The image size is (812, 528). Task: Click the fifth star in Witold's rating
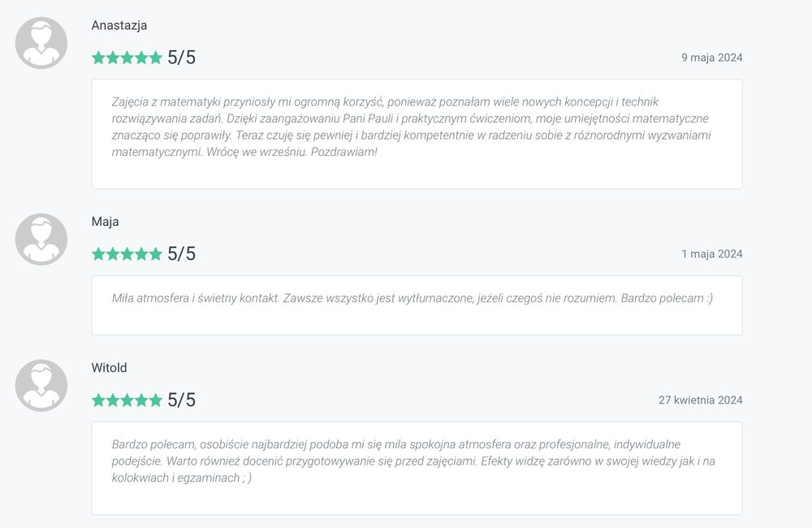coord(155,400)
